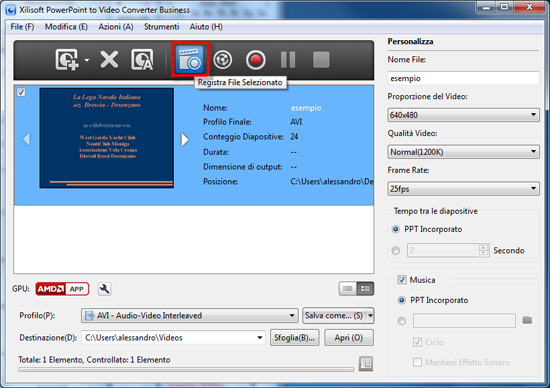Viewport: 550px width, 388px height.
Task: Select the Secondo custom interval radio button
Action: 396,251
